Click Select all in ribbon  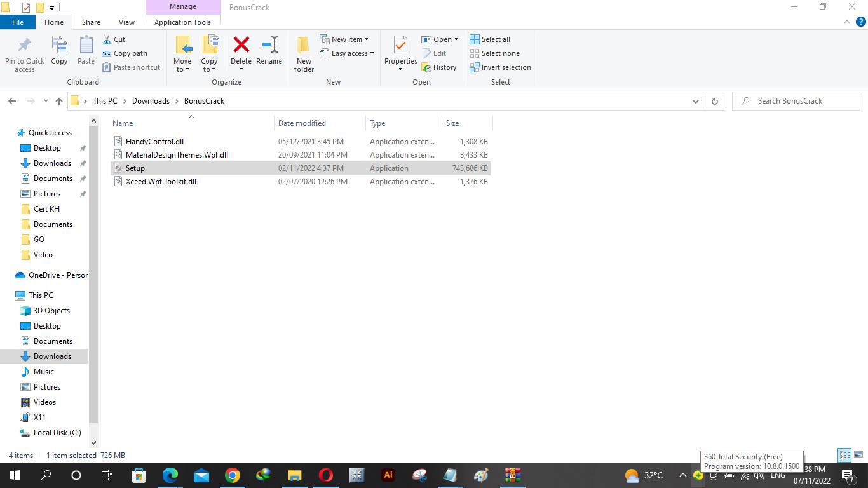pos(490,39)
